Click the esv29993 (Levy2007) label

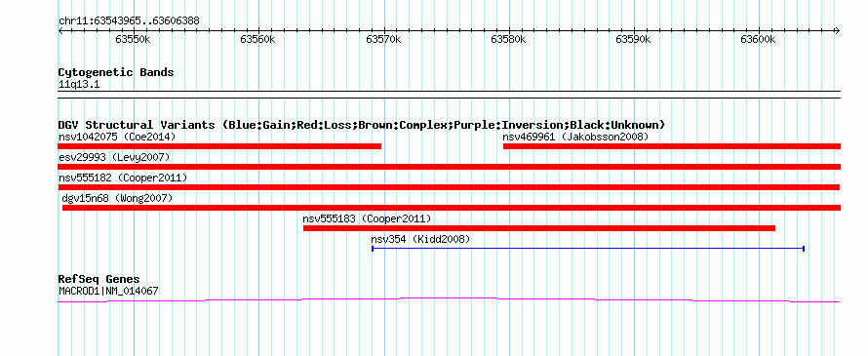point(114,157)
